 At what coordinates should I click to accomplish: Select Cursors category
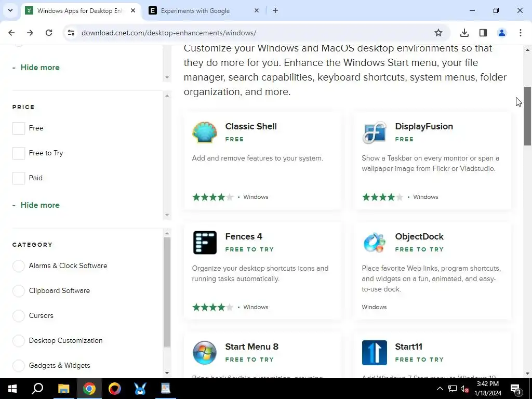(19, 315)
